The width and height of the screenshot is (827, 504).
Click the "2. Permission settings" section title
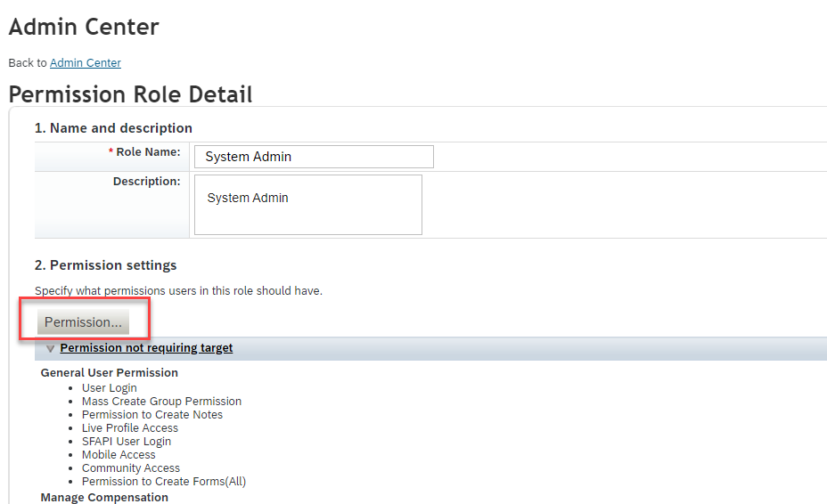[x=105, y=265]
